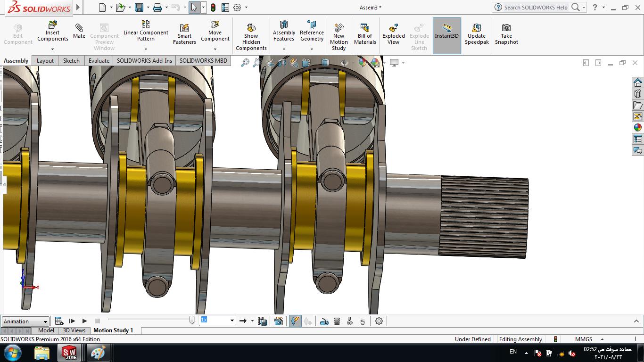Open Bill of Materials
This screenshot has width=644, height=362.
click(x=365, y=34)
